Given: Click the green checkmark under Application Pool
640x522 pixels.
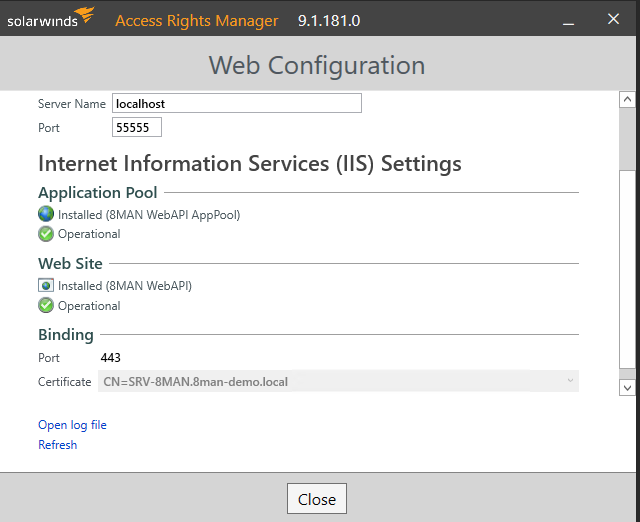Looking at the screenshot, I should point(46,234).
